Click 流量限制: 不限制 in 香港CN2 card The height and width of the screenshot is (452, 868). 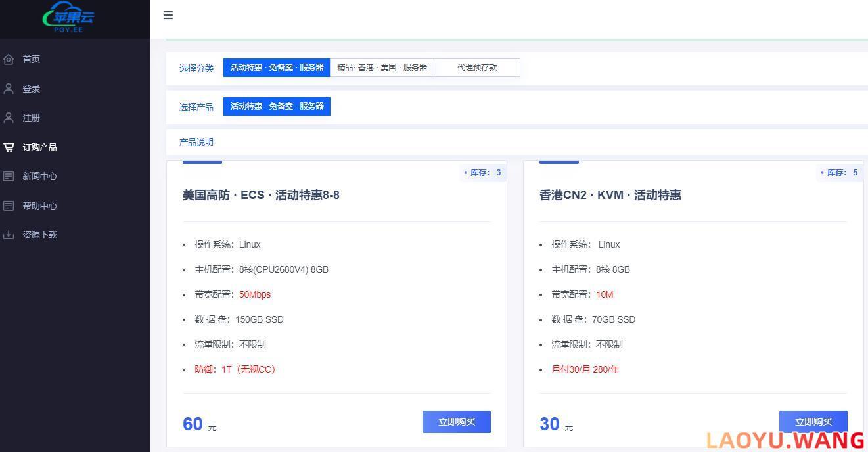tap(587, 344)
